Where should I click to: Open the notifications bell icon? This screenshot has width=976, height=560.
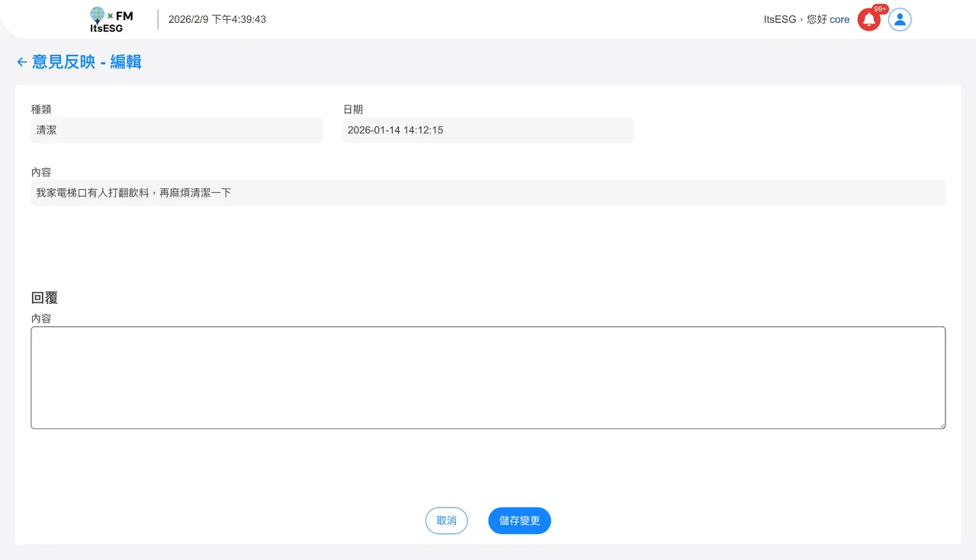pyautogui.click(x=868, y=20)
